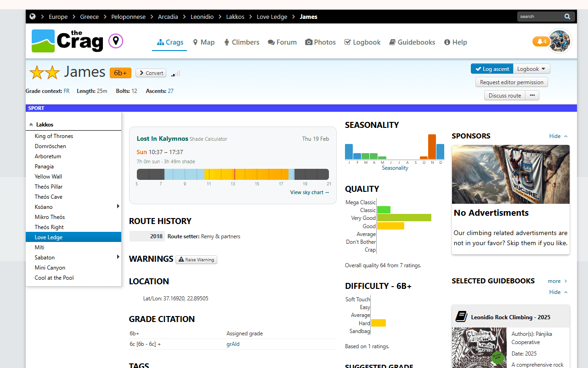
Task: Open the user profile avatar
Action: pos(560,41)
